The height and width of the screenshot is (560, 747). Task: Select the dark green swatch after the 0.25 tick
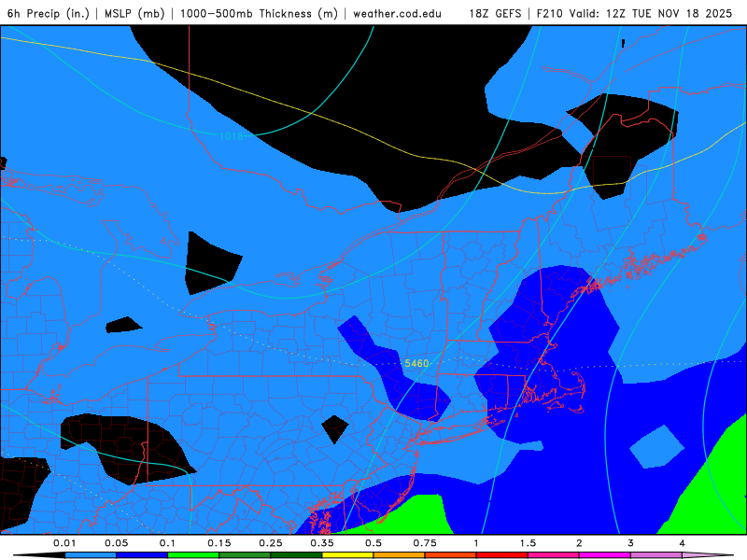pyautogui.click(x=296, y=555)
